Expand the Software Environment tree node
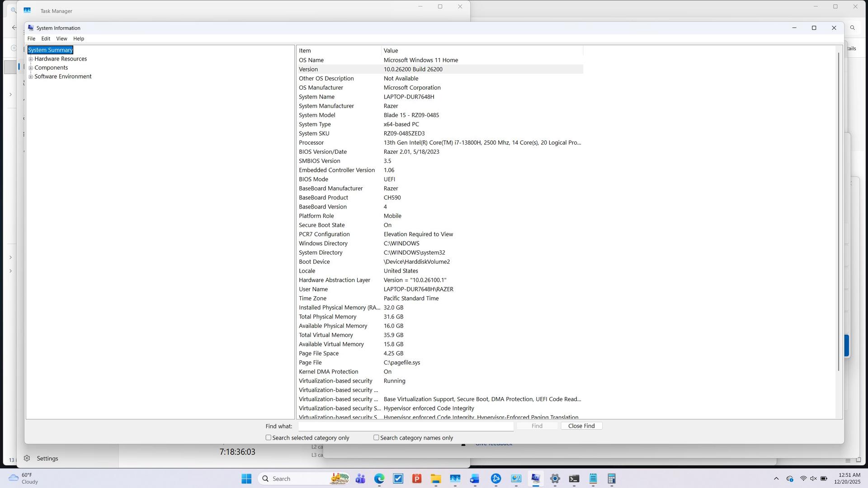 click(31, 77)
